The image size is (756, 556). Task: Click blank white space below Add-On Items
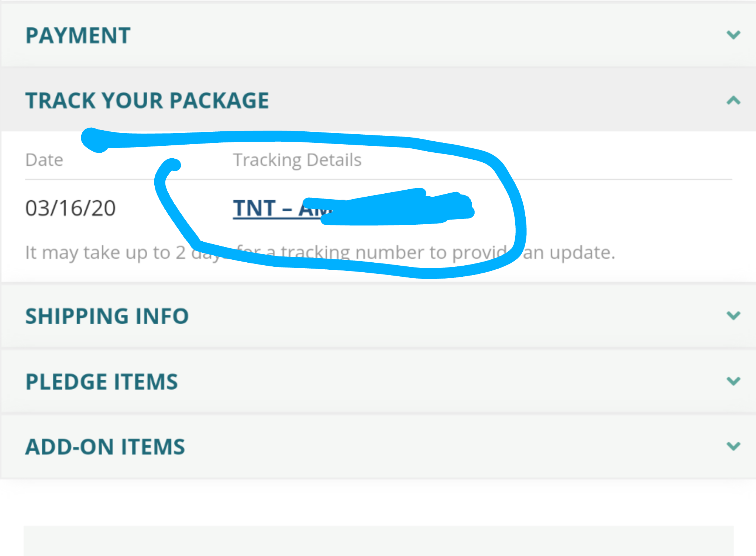point(378,502)
